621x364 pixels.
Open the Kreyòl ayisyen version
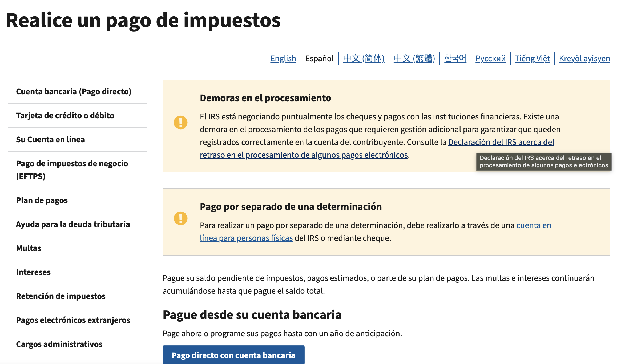pos(584,58)
